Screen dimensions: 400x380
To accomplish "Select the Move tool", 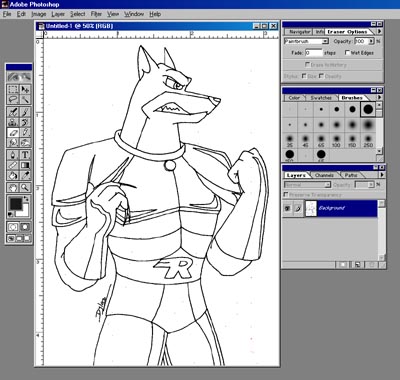I will (x=25, y=89).
